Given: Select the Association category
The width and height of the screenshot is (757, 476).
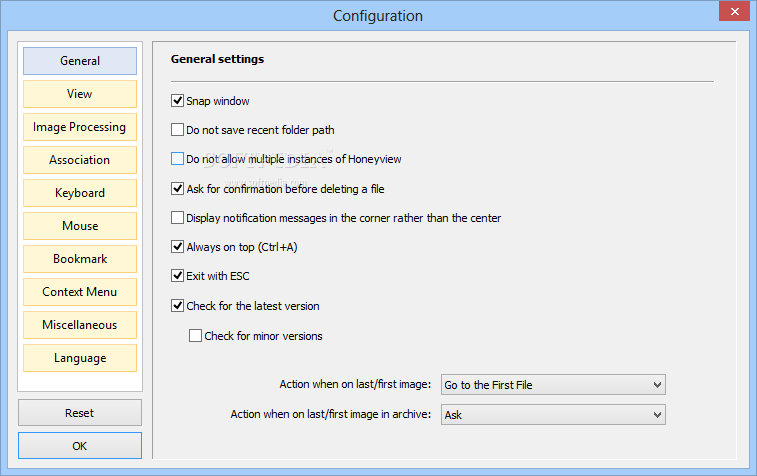Looking at the screenshot, I should pos(80,160).
